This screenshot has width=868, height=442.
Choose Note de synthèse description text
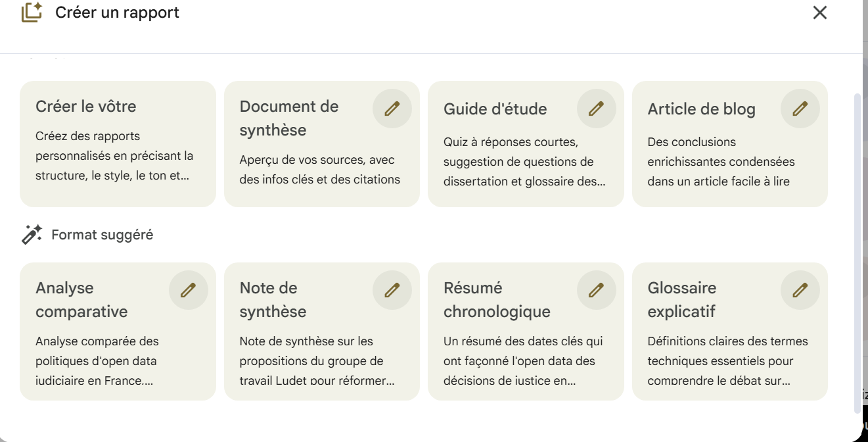tap(311, 360)
